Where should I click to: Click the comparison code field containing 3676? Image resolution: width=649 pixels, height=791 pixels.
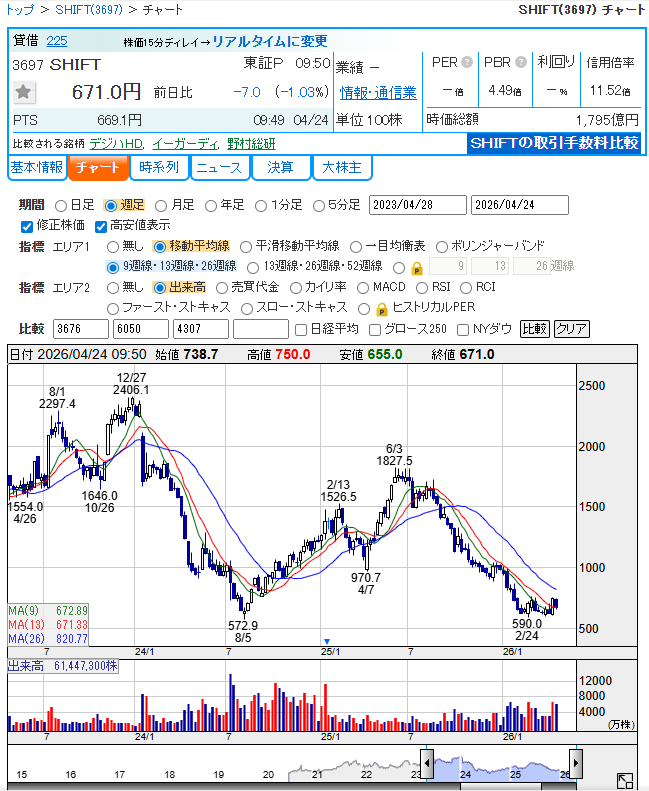pyautogui.click(x=81, y=329)
